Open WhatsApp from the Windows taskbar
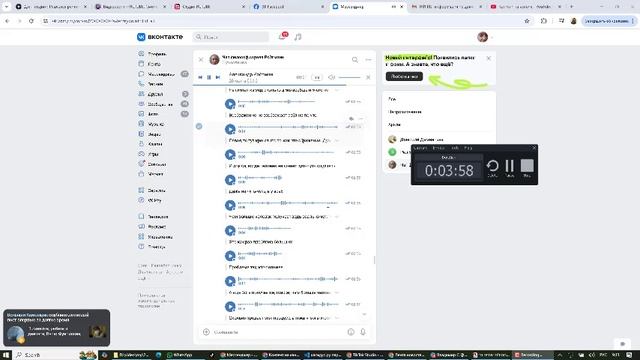 180,355
